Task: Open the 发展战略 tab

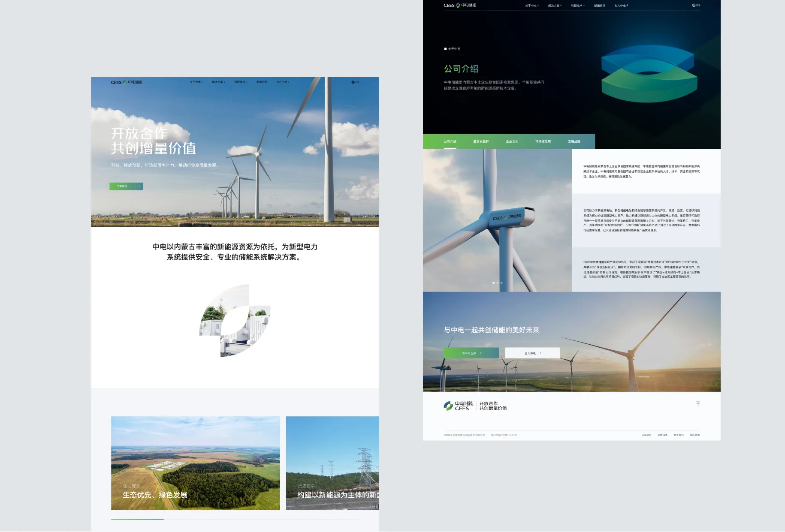Action: click(574, 141)
